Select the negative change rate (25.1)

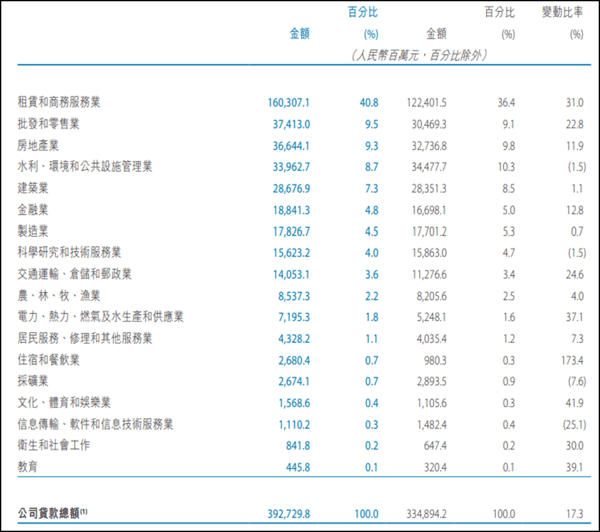pyautogui.click(x=567, y=423)
